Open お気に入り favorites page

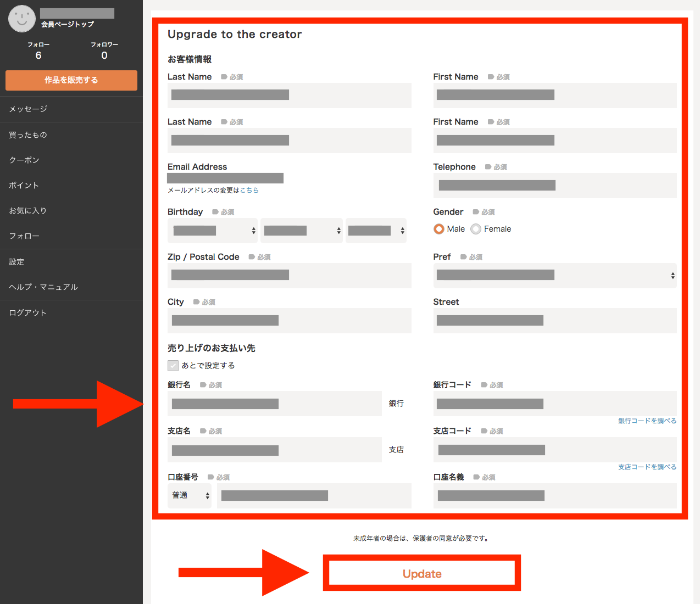(x=28, y=211)
